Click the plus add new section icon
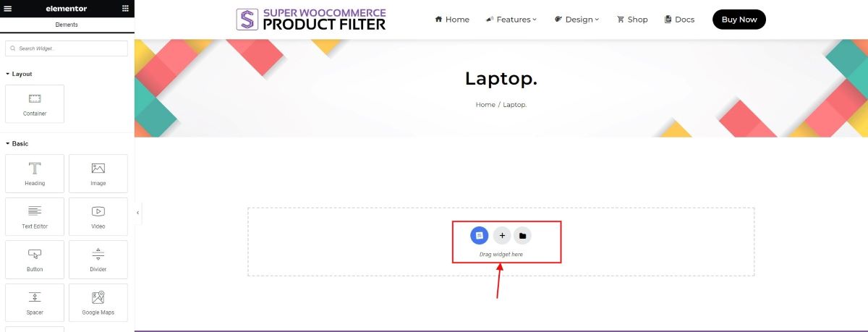Screen dimensions: 868x332 pyautogui.click(x=502, y=236)
